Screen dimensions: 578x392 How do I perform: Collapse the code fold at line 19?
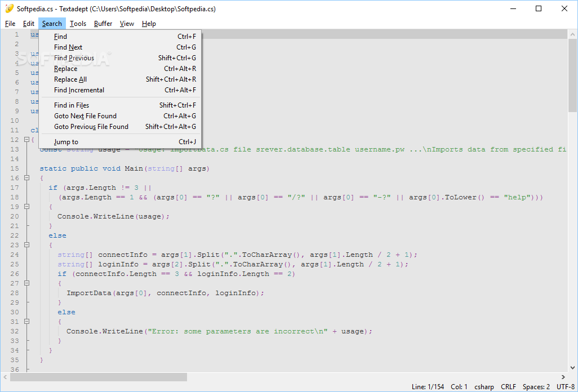pyautogui.click(x=26, y=207)
